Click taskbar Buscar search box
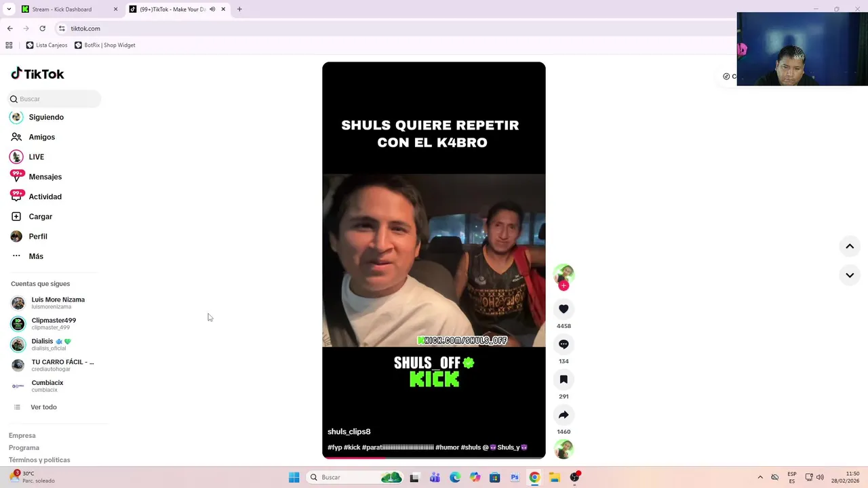The image size is (868, 488). coord(356,478)
